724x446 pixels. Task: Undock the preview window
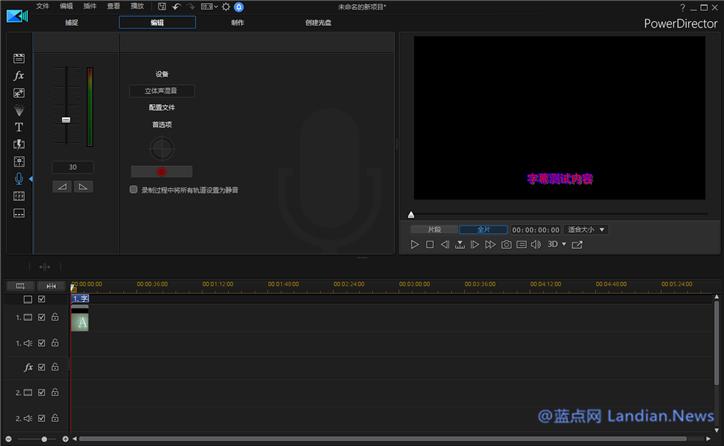point(577,244)
